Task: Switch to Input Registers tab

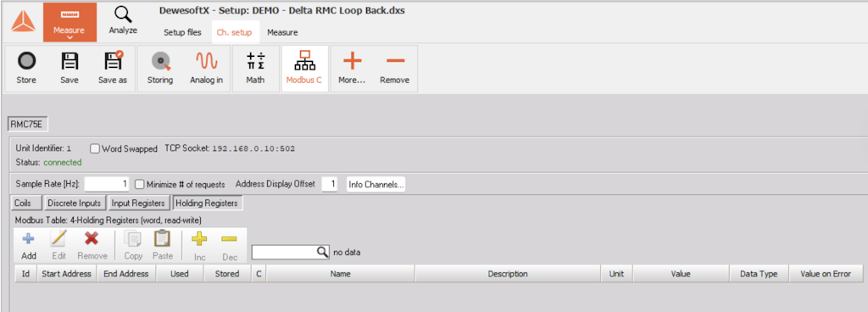Action: [138, 203]
